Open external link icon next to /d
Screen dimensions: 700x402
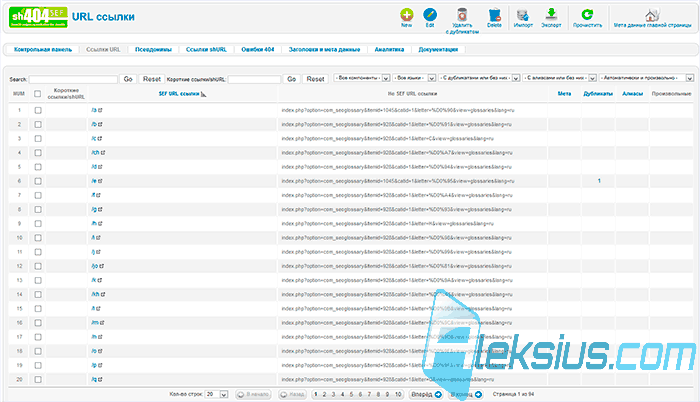pos(100,167)
